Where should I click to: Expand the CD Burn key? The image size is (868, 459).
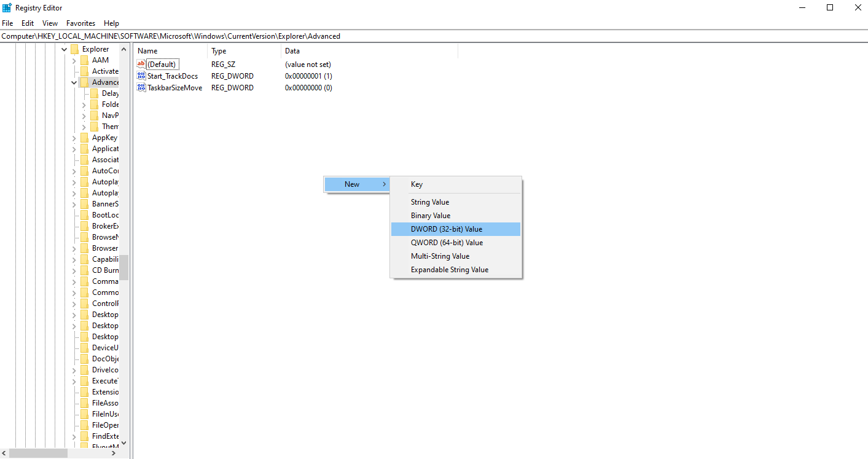(74, 270)
